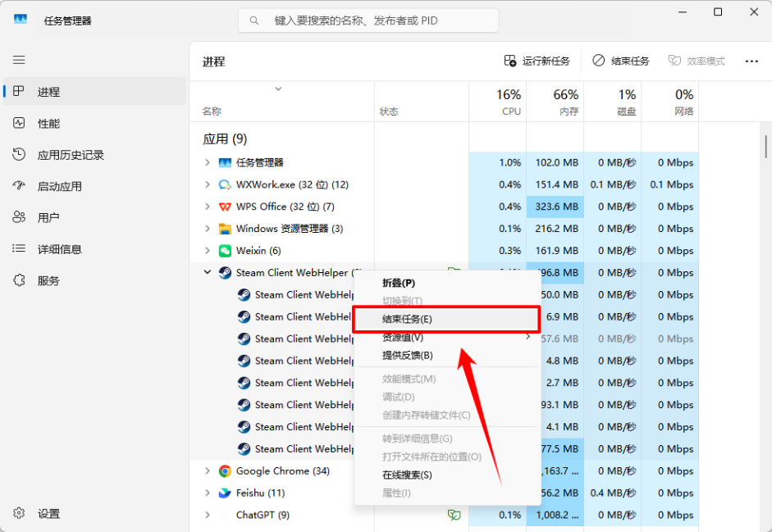Viewport: 772px width, 532px height.
Task: Click 任务管理器 CPU value 1.0%
Action: (509, 162)
